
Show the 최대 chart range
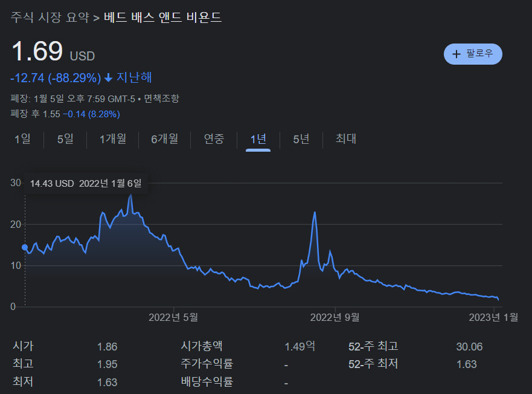coord(346,139)
